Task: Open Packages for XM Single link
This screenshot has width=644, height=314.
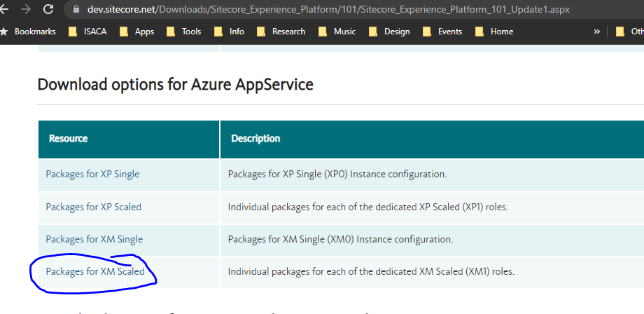Action: [94, 239]
